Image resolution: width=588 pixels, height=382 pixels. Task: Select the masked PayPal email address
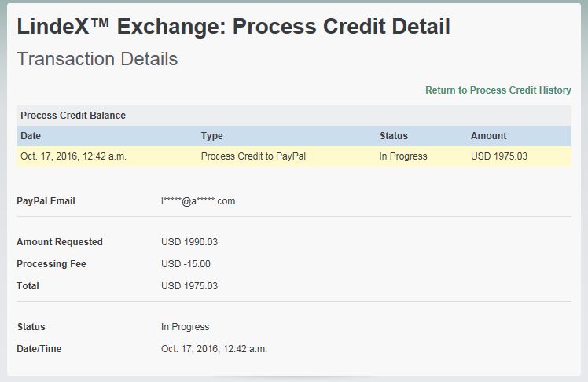[x=198, y=201]
